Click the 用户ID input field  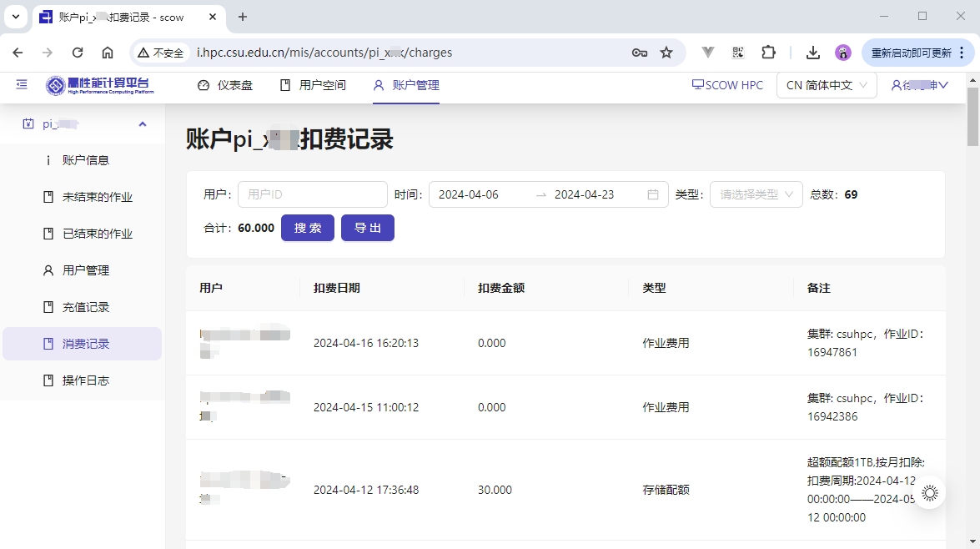[x=313, y=194]
